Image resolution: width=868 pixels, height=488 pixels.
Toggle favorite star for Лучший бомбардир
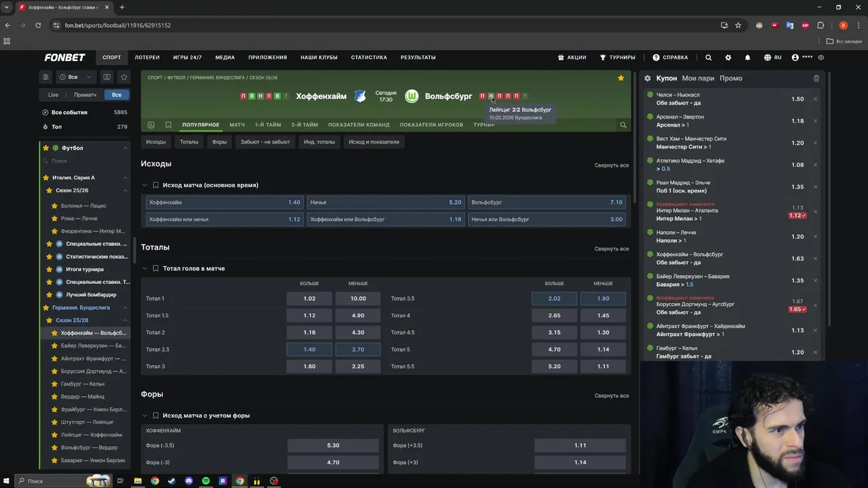49,295
